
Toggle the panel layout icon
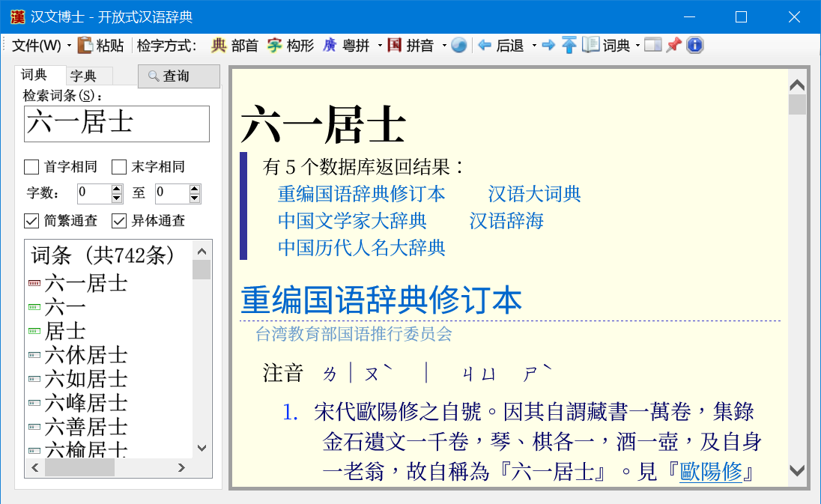pos(652,46)
